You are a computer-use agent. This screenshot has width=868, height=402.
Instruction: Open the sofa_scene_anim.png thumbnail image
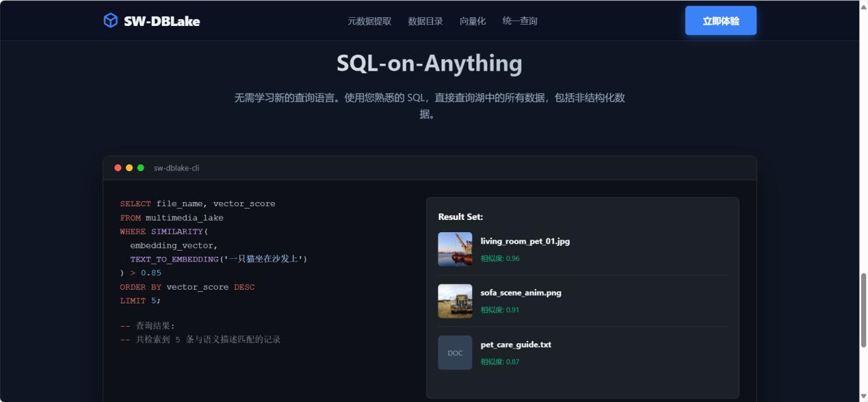455,301
